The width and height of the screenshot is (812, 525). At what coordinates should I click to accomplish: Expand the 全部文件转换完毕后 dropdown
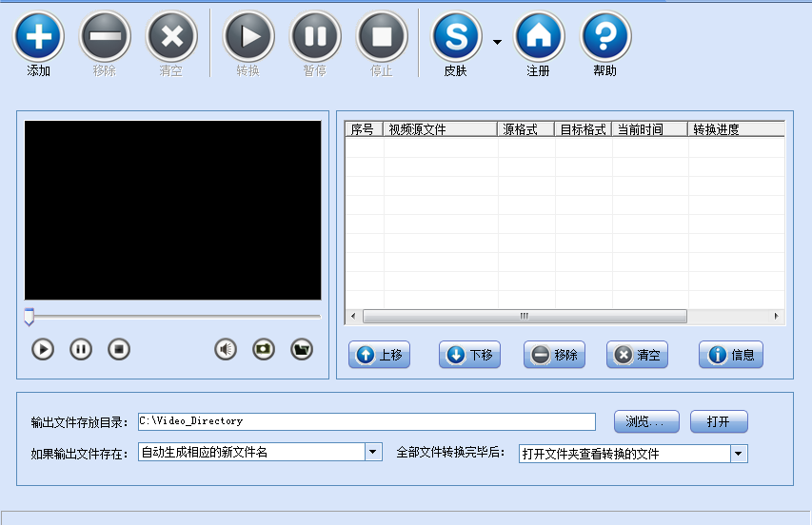tap(739, 454)
